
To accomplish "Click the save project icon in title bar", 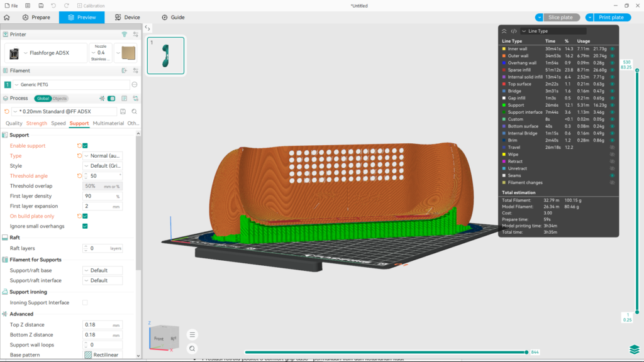I will (41, 6).
